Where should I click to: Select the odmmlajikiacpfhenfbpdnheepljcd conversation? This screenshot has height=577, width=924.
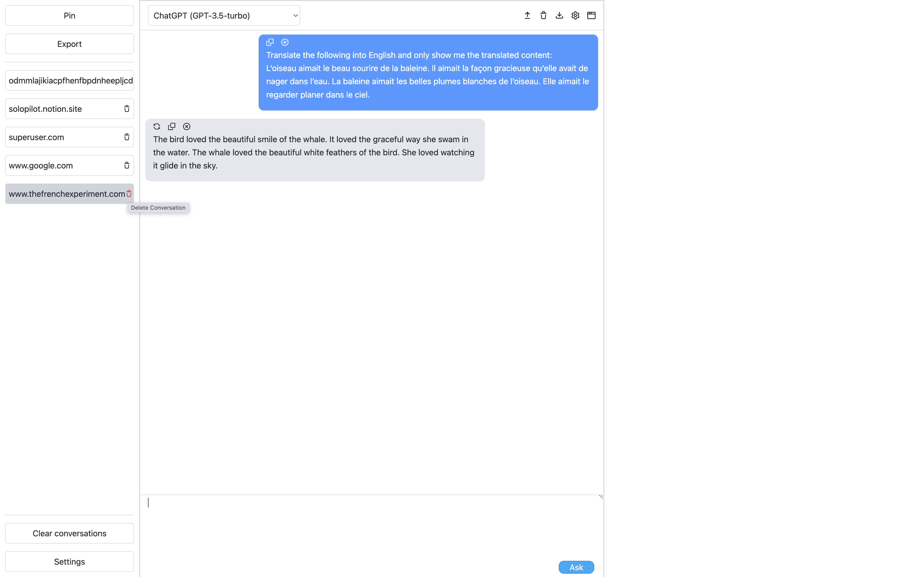point(70,81)
